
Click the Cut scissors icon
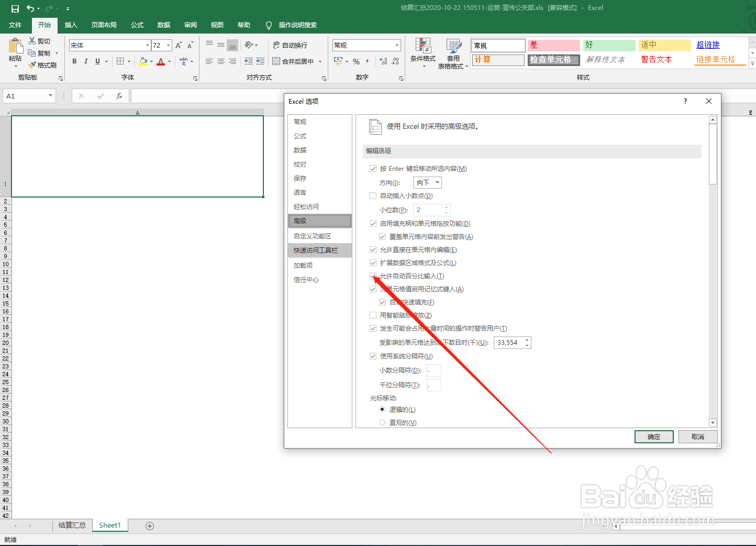point(32,41)
